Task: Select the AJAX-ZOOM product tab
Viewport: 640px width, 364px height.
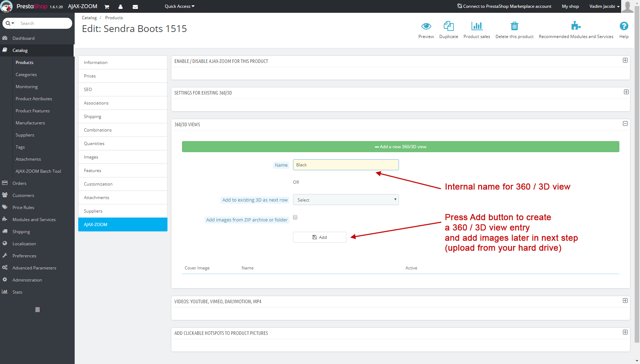Action: click(x=123, y=225)
